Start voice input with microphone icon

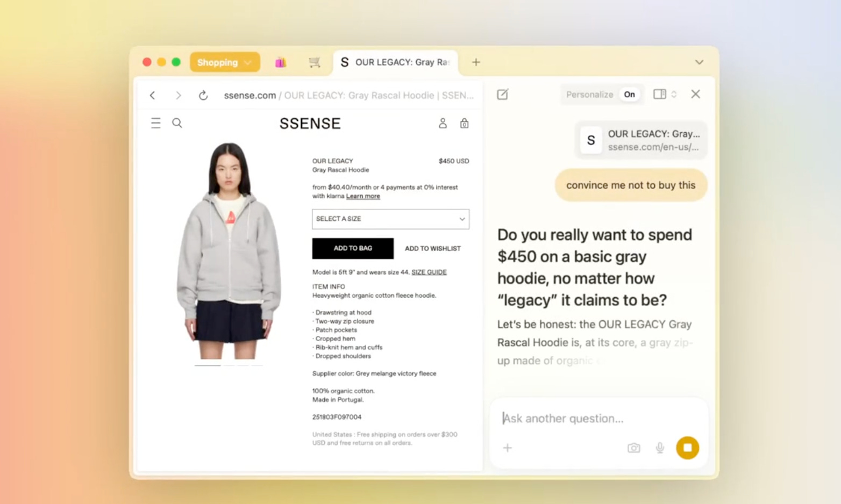coord(660,448)
